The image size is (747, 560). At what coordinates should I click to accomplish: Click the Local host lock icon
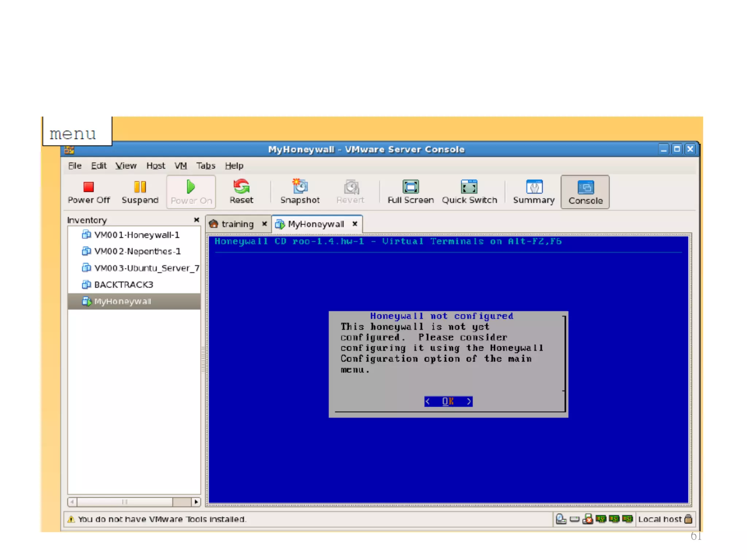(x=688, y=519)
